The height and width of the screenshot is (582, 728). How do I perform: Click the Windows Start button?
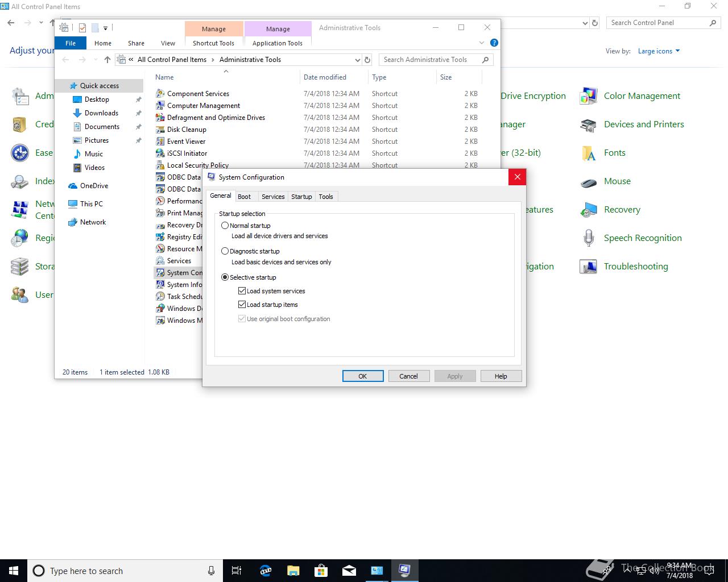click(x=14, y=571)
